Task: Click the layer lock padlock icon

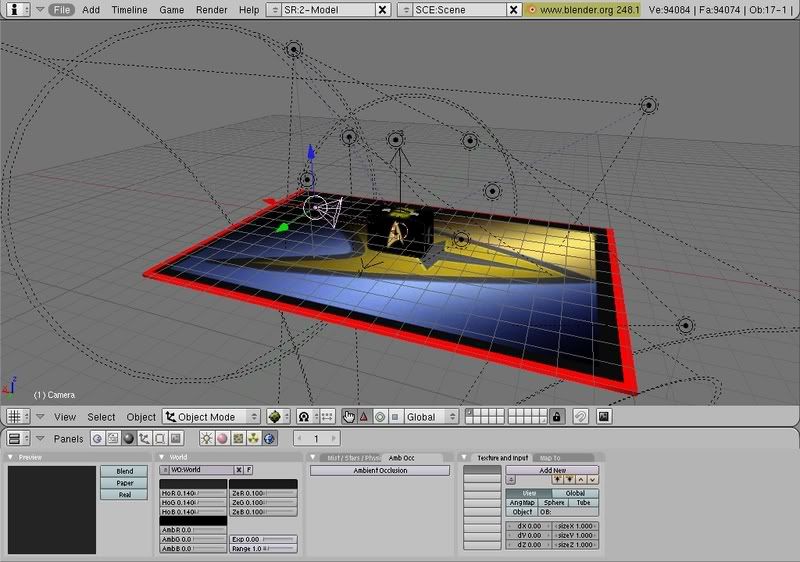Action: [x=557, y=417]
